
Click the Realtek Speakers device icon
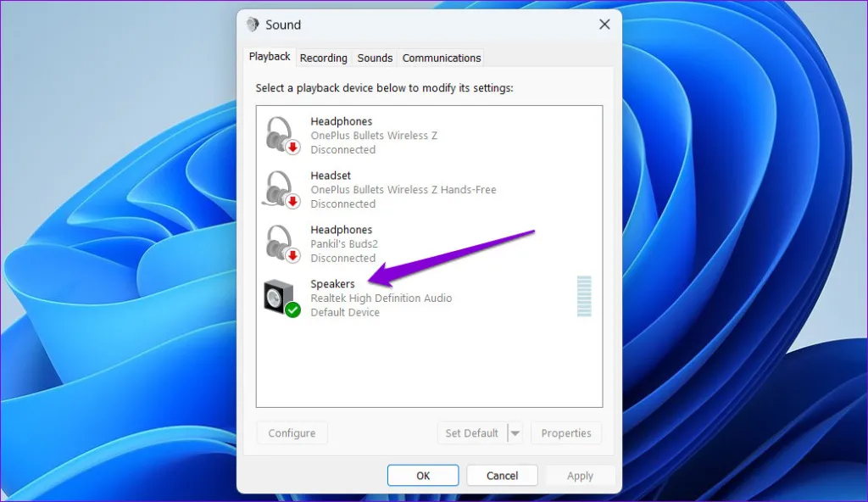click(x=278, y=297)
